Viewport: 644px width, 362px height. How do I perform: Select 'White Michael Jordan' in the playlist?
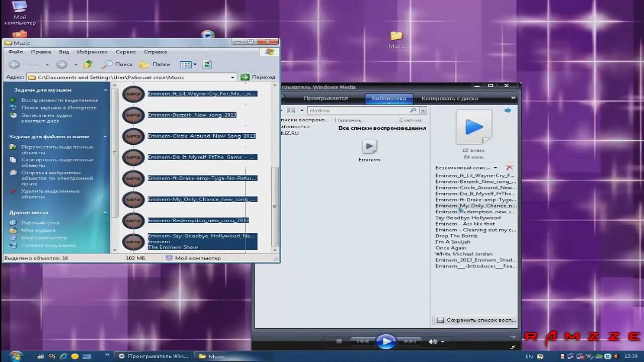(464, 254)
